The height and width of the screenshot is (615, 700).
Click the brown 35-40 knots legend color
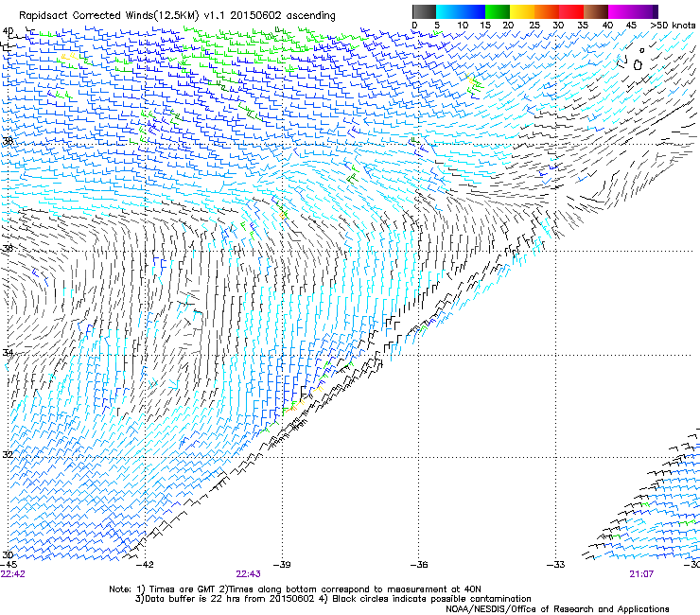596,11
